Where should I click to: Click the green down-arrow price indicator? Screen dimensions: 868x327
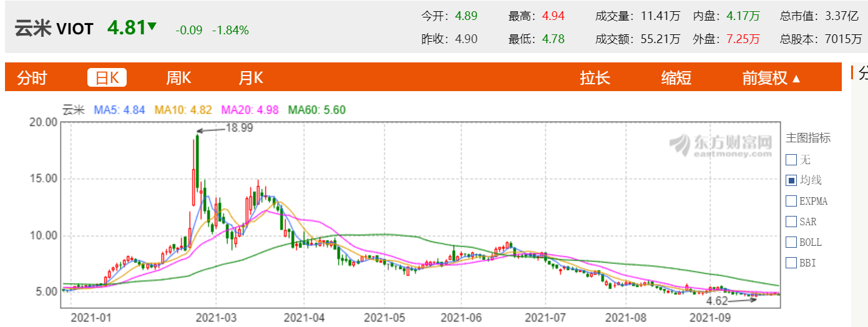(153, 27)
